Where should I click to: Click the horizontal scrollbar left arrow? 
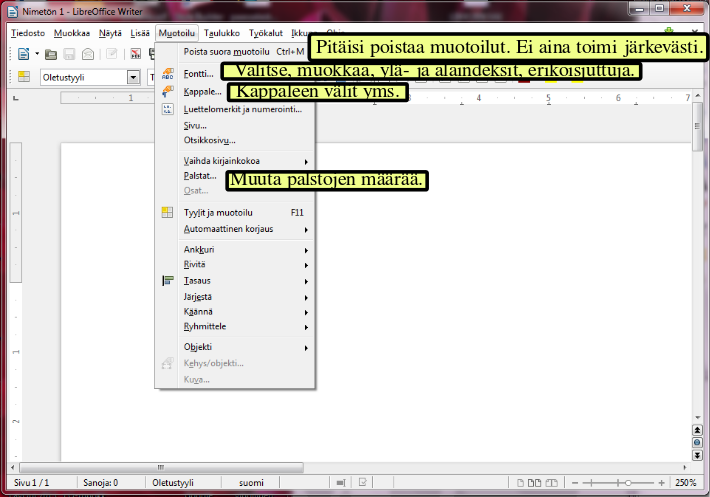point(13,467)
